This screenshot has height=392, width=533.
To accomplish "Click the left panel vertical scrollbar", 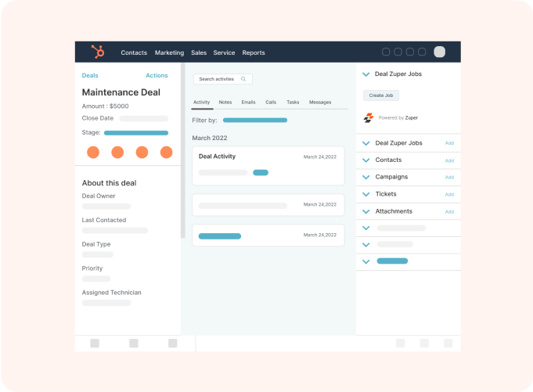I will [183, 150].
